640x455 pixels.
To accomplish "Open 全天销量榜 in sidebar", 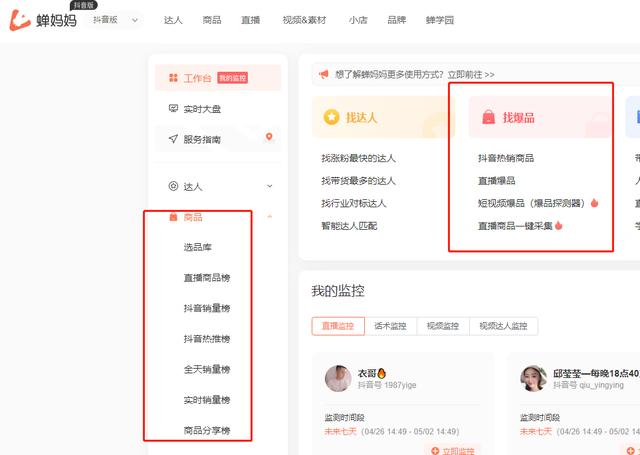I will coord(207,369).
